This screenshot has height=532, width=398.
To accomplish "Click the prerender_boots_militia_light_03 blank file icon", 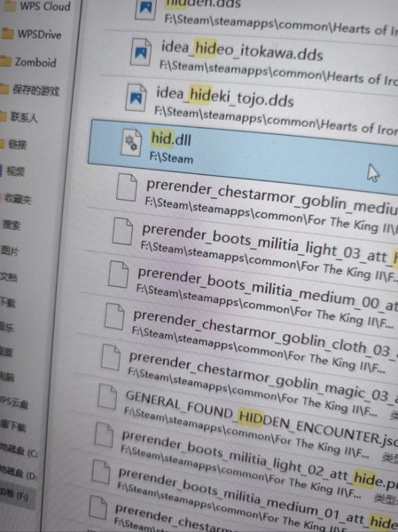I will (122, 231).
